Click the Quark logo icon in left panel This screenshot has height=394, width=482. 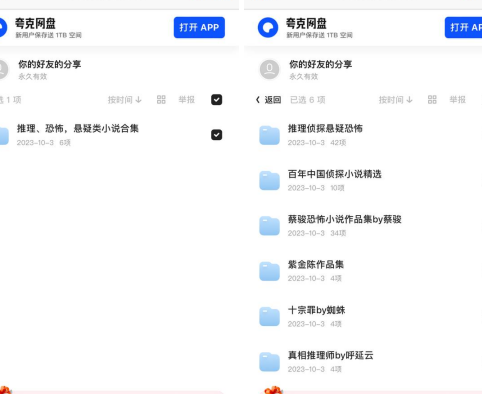pyautogui.click(x=3, y=27)
